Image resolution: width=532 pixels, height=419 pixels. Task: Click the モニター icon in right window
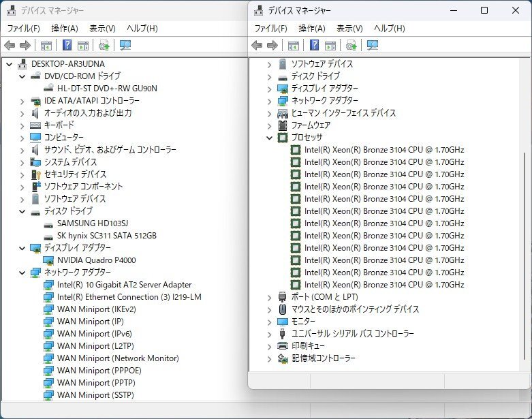[283, 322]
